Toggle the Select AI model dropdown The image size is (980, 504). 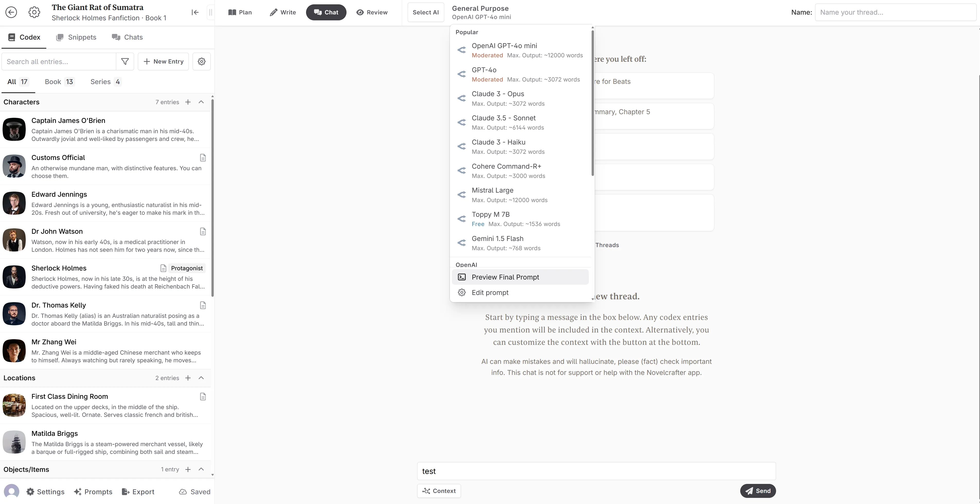coord(425,12)
